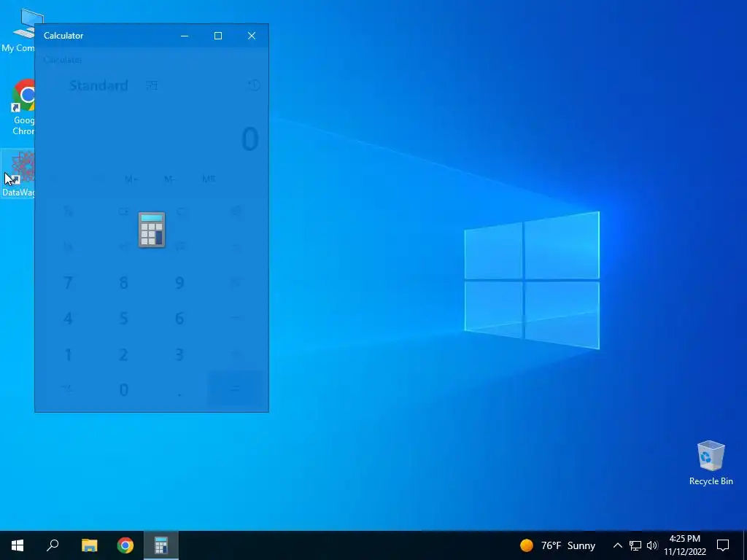Toggle Calculator keep-on-top icon beside Standard
Viewport: 747px width, 560px height.
coord(152,85)
